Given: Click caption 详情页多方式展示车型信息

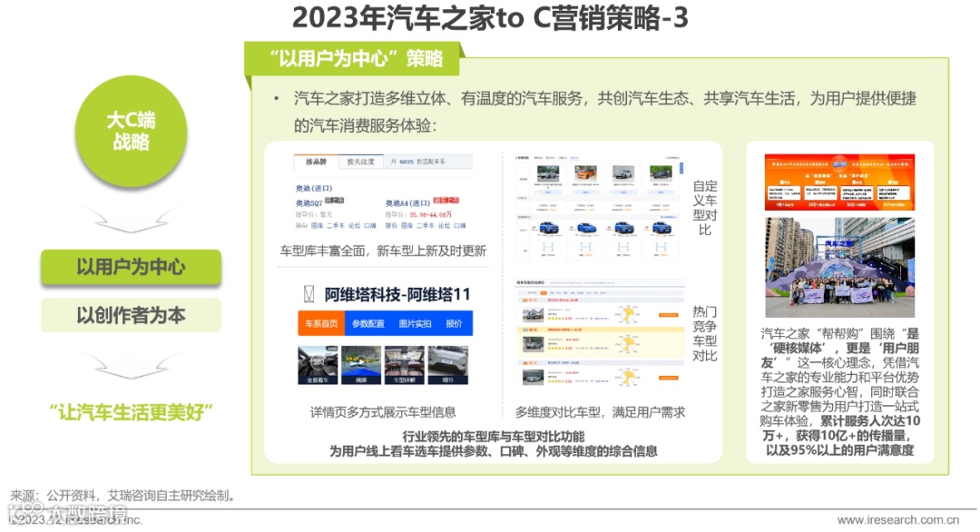Looking at the screenshot, I should pos(383,412).
